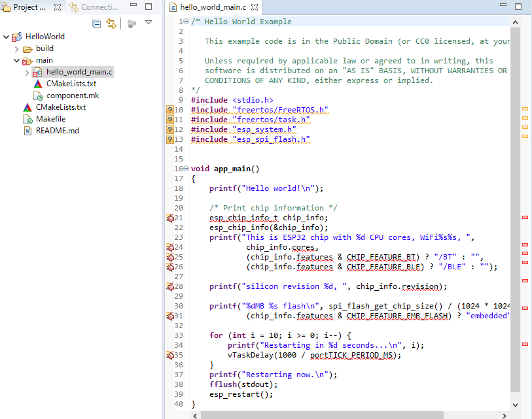
Task: Close the hello_world_main.c editor tab
Action: tap(255, 7)
